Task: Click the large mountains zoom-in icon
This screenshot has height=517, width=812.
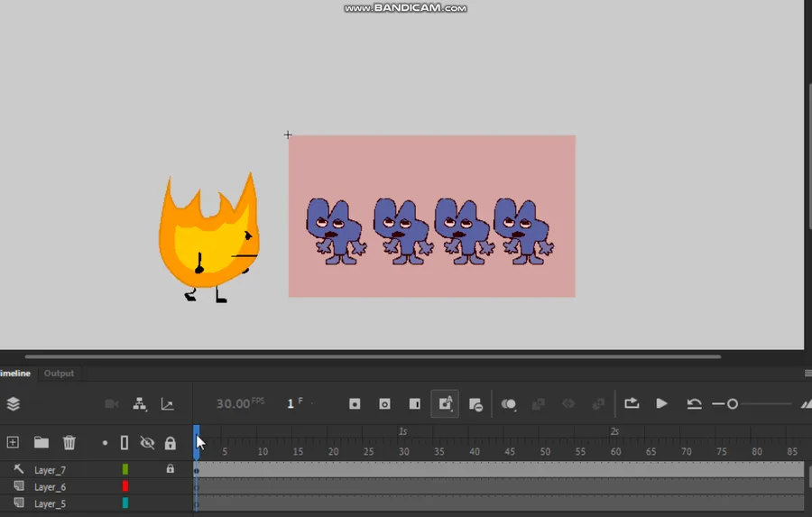Action: 807,404
